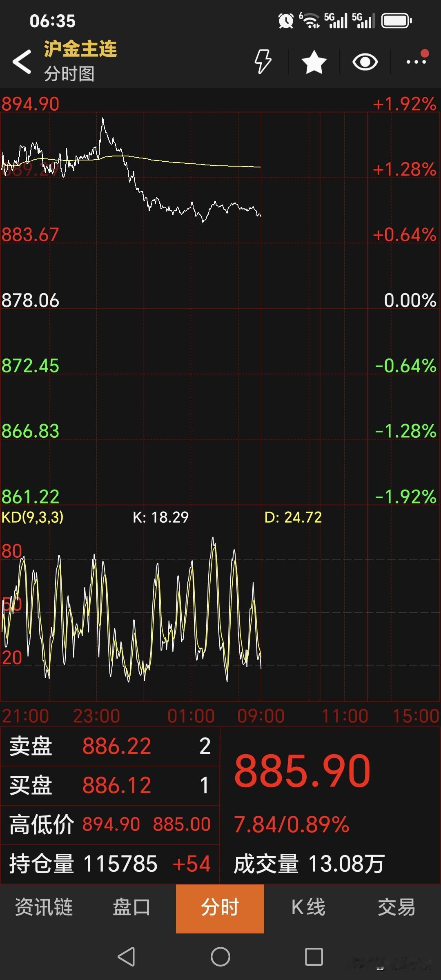Switch to the 资讯链 tab
Viewport: 441px width, 980px height.
point(44,907)
